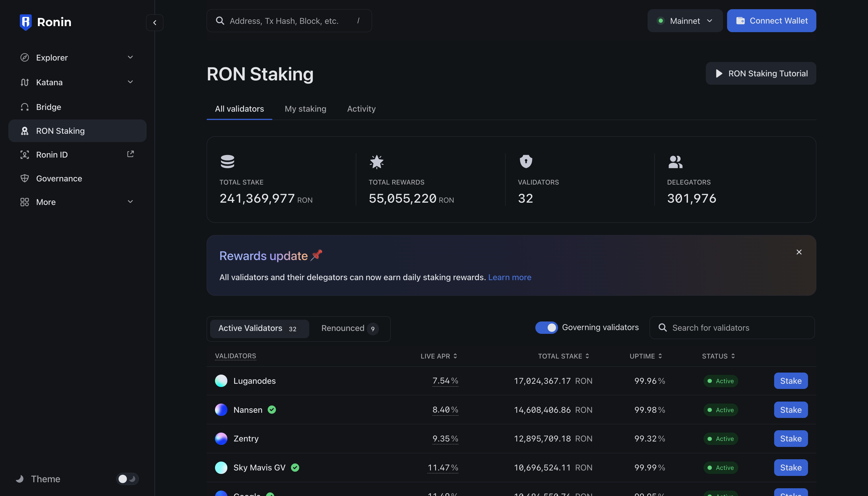Toggle the Governing validators switch
The height and width of the screenshot is (496, 868).
coord(547,328)
